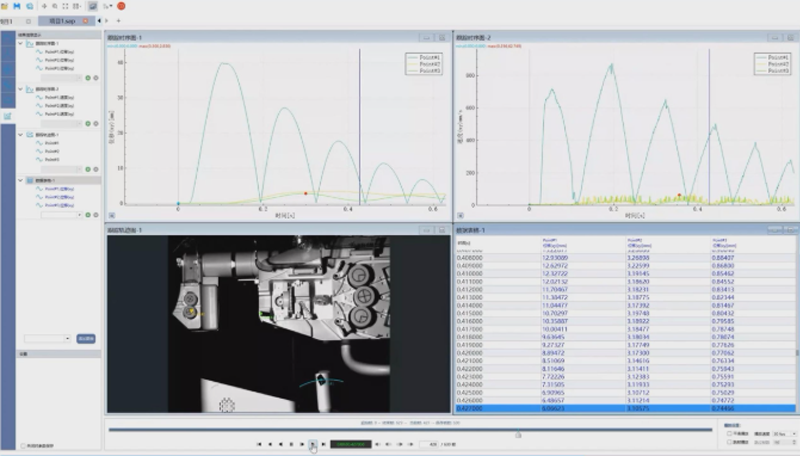This screenshot has height=456, width=800.
Task: Close the first tab using its small square button
Action: coord(29,21)
